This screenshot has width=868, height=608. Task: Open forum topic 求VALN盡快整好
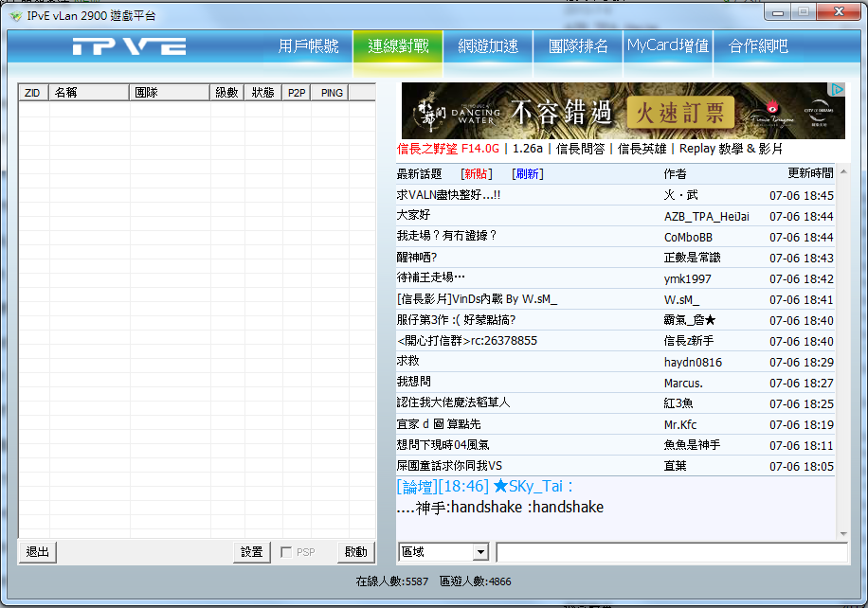448,195
